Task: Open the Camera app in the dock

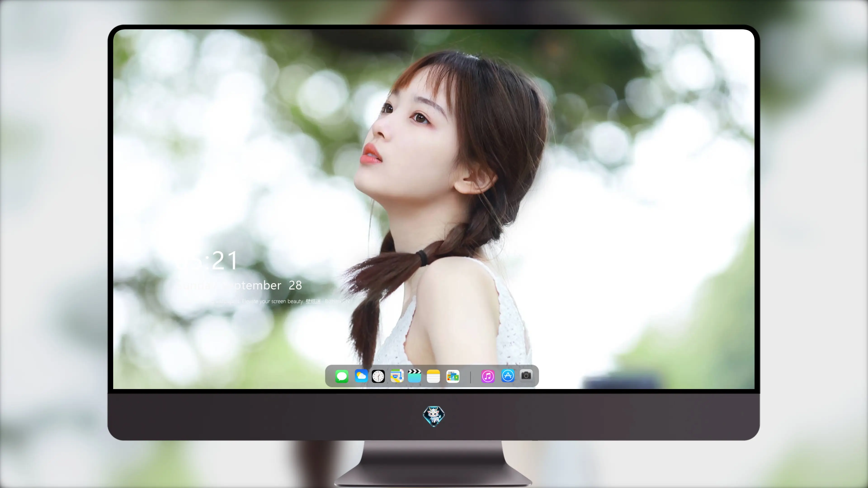Action: 526,375
